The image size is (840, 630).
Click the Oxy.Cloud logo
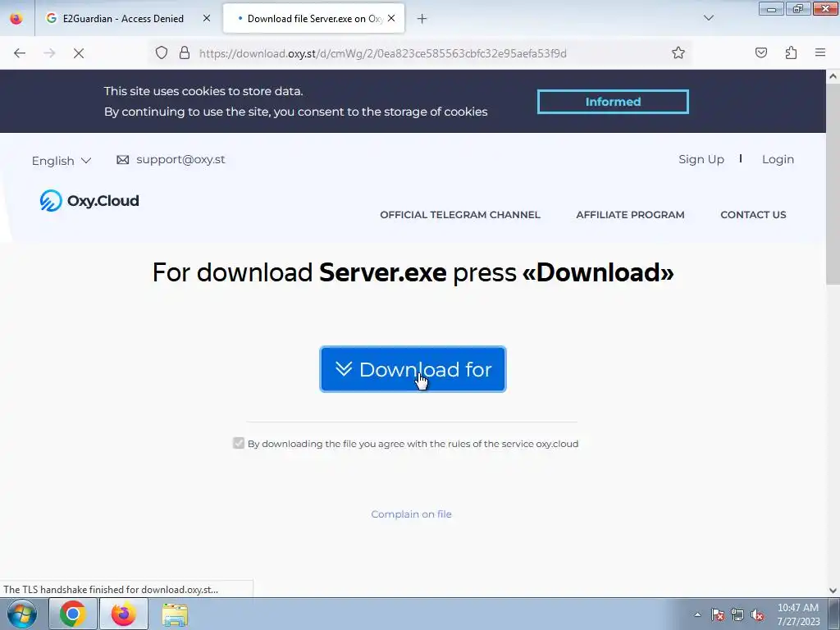[89, 201]
